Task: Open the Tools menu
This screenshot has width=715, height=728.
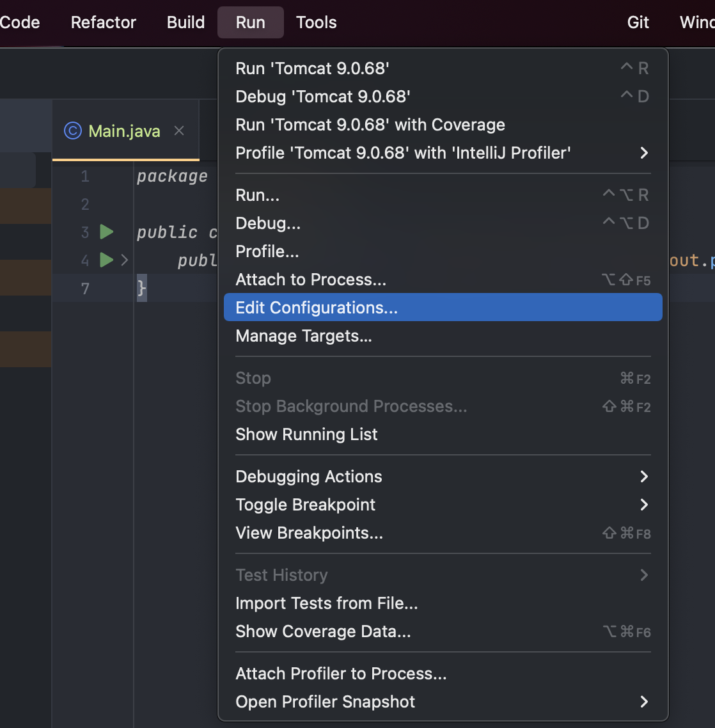Action: [x=316, y=22]
